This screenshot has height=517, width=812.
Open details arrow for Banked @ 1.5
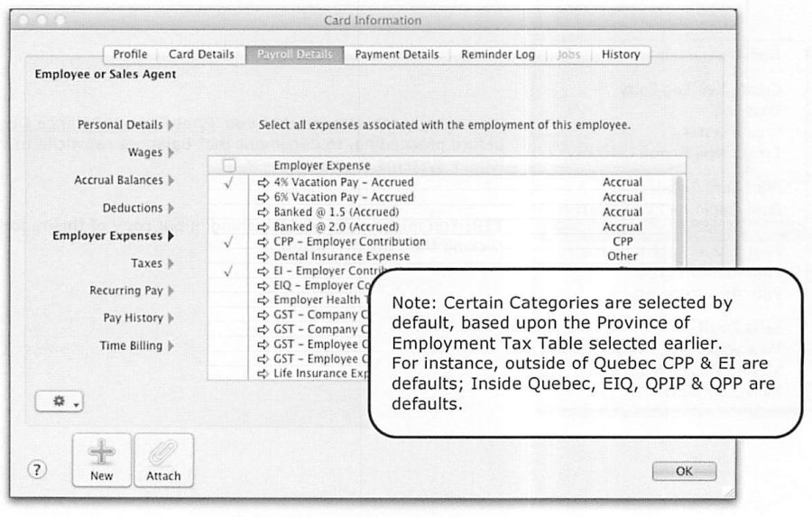coord(263,212)
